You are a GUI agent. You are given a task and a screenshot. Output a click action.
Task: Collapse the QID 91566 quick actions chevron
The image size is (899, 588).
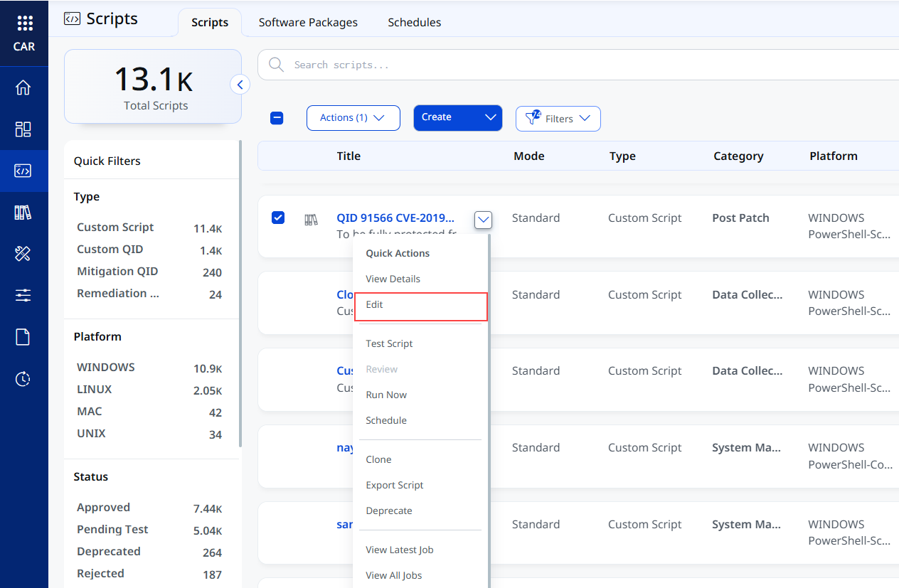(484, 220)
